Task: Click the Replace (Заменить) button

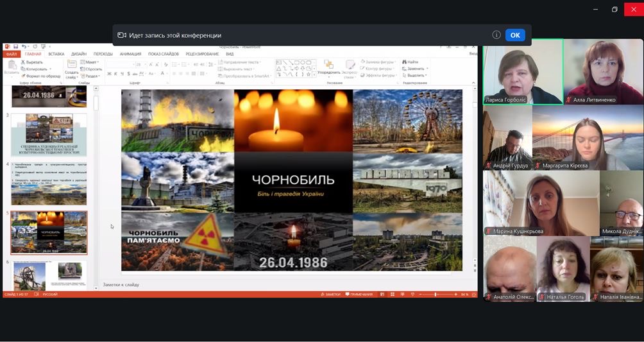Action: click(x=415, y=69)
